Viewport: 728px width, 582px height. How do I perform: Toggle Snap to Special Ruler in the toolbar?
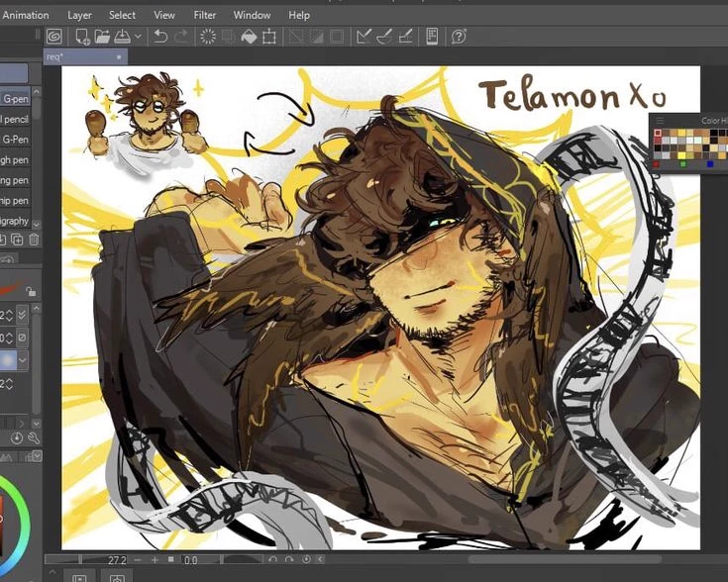384,37
